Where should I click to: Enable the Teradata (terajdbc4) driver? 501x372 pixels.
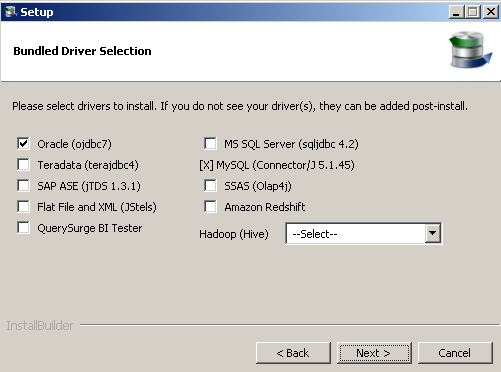click(23, 165)
